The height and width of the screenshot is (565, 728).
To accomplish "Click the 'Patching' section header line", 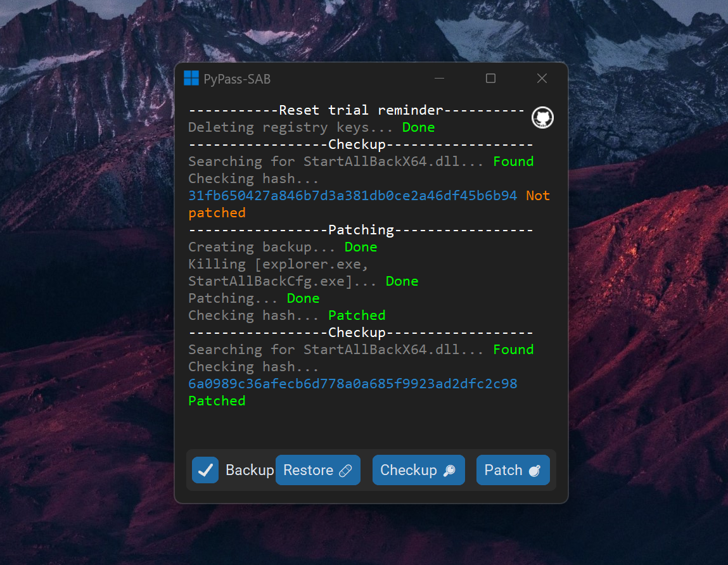I will pyautogui.click(x=361, y=230).
